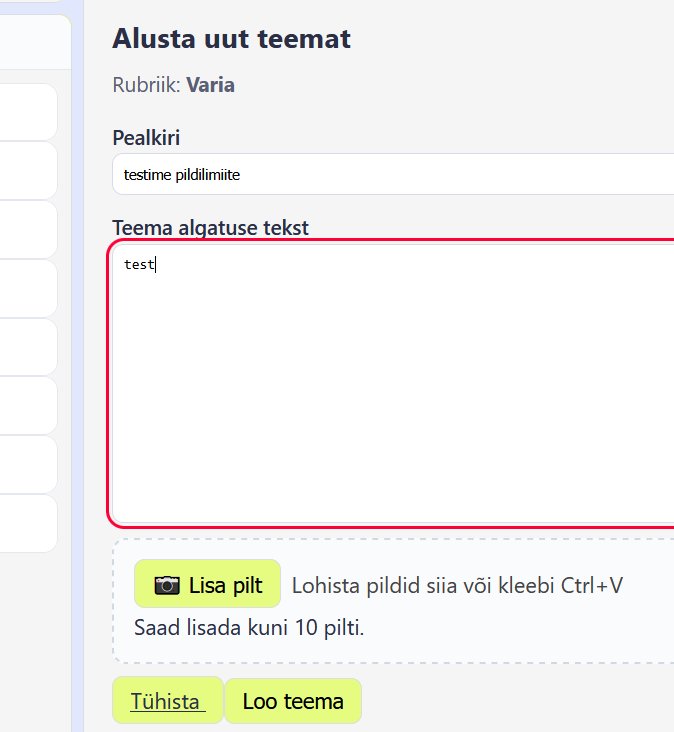Select the fourth blank sidebar card

(x=28, y=288)
